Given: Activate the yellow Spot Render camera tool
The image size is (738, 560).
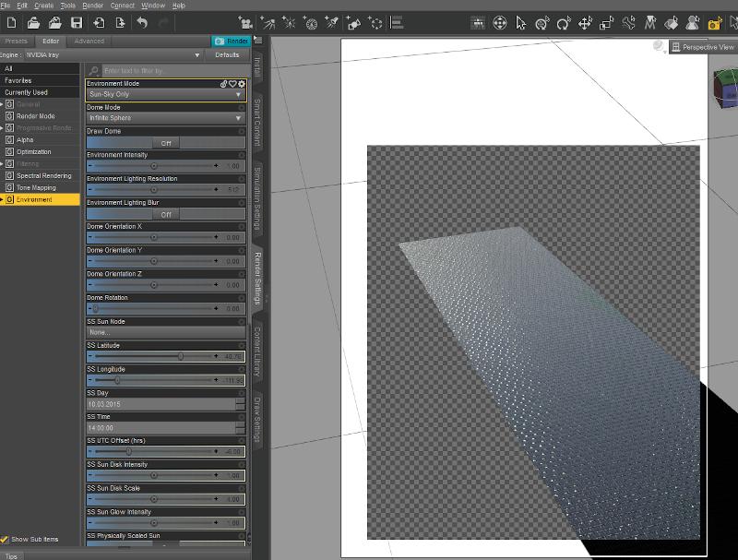Looking at the screenshot, I should click(714, 22).
